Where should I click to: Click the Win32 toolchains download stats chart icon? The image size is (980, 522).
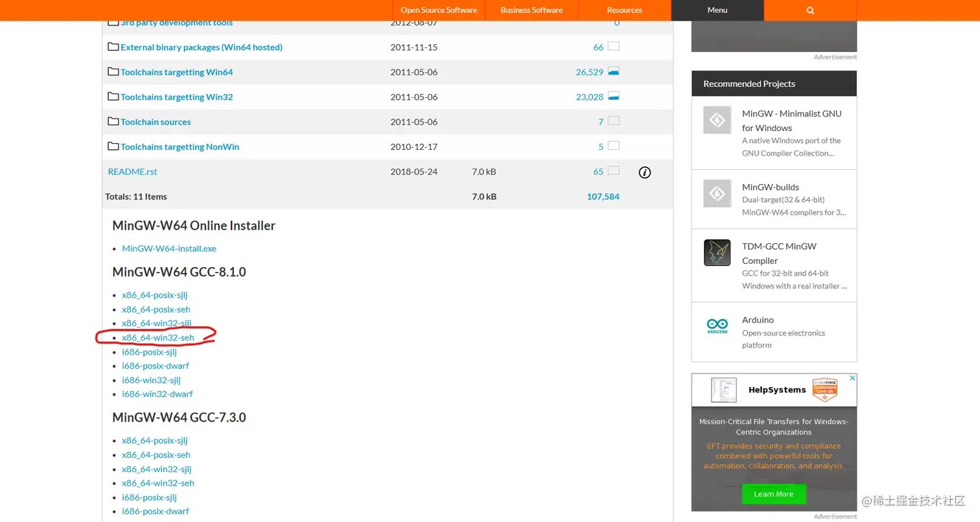point(613,97)
